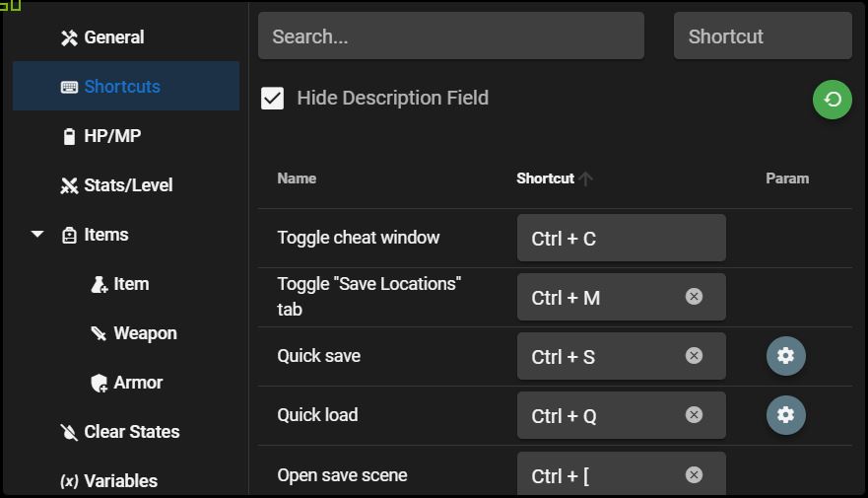
Task: Sort by Shortcut column arrow
Action: click(x=586, y=178)
